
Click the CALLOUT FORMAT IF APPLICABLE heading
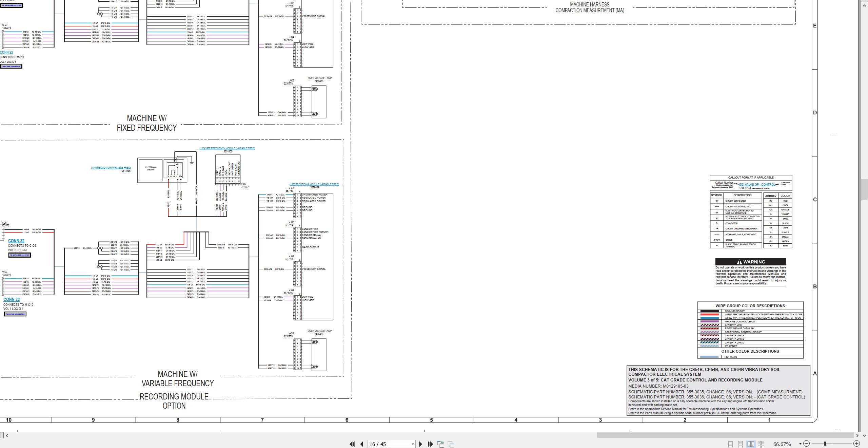tap(751, 178)
